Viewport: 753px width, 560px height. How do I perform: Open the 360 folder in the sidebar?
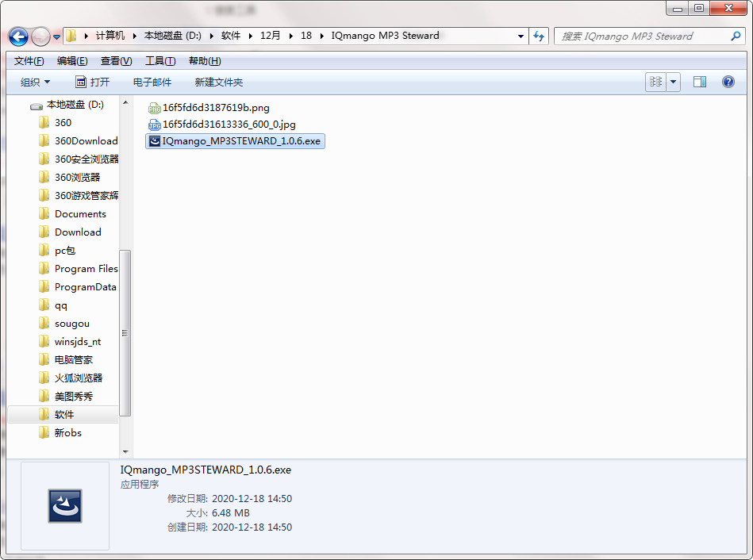[63, 122]
